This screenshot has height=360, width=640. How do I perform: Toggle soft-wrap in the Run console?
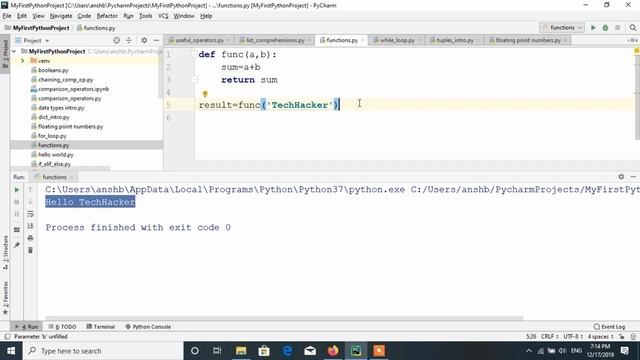click(x=30, y=214)
